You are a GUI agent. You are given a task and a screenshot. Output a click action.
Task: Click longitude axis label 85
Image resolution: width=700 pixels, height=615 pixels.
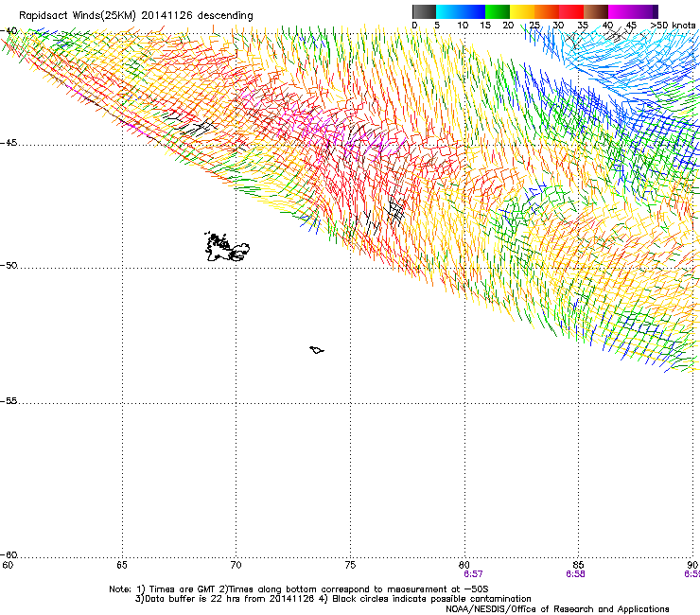coord(578,565)
